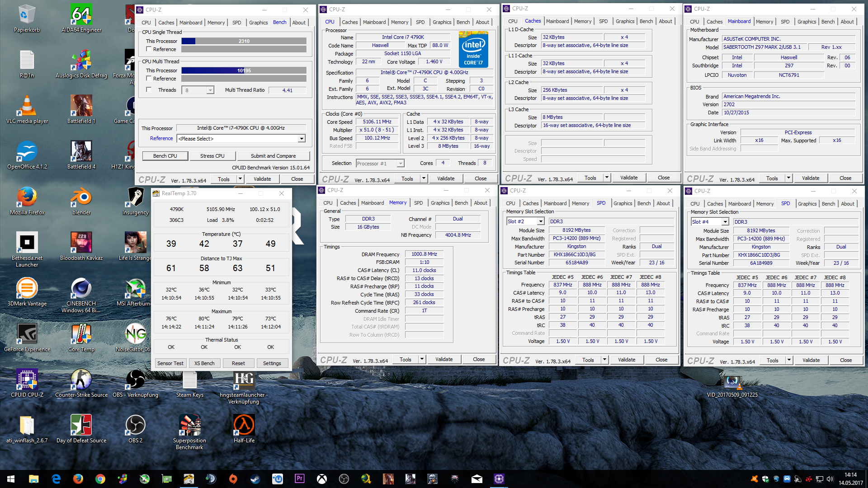Click volume icon in system tray
Screen dimensions: 868x488
tap(830, 479)
